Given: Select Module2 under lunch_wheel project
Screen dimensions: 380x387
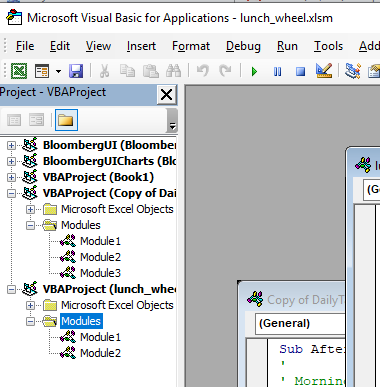Looking at the screenshot, I should tap(100, 353).
